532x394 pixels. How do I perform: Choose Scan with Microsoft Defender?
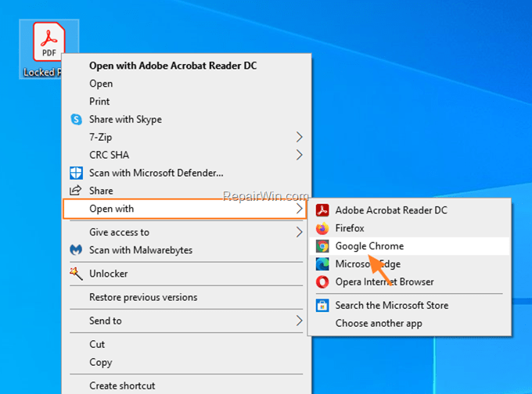click(x=186, y=173)
